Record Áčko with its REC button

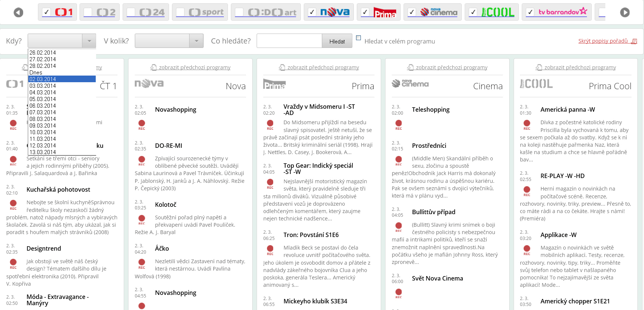click(142, 264)
